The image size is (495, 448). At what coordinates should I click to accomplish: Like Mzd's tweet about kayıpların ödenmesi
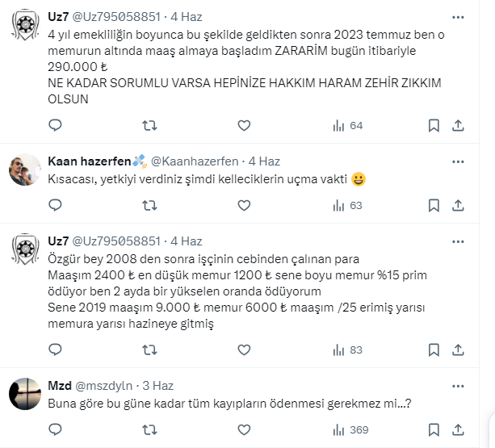click(244, 429)
